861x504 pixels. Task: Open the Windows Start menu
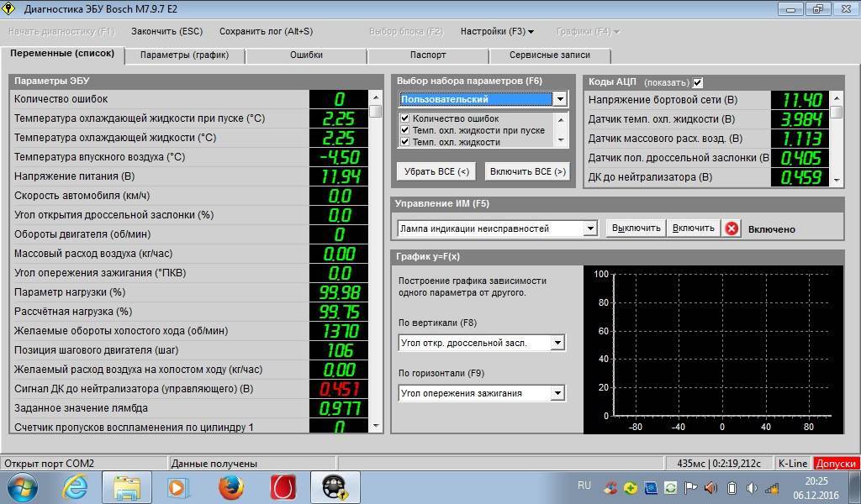click(22, 487)
